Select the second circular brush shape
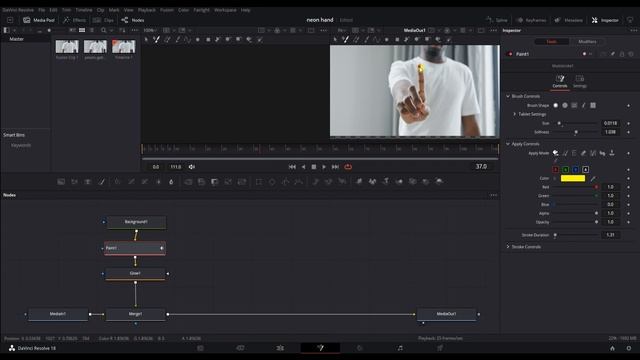This screenshot has width=640, height=360. [565, 105]
